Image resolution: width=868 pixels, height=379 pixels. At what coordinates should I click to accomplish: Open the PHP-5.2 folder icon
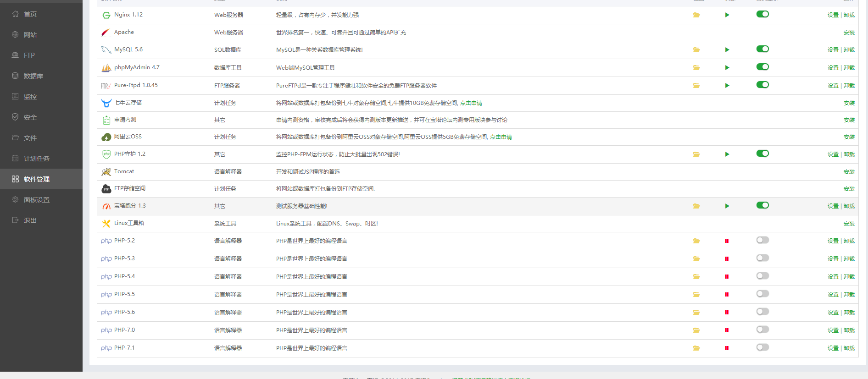pos(696,241)
